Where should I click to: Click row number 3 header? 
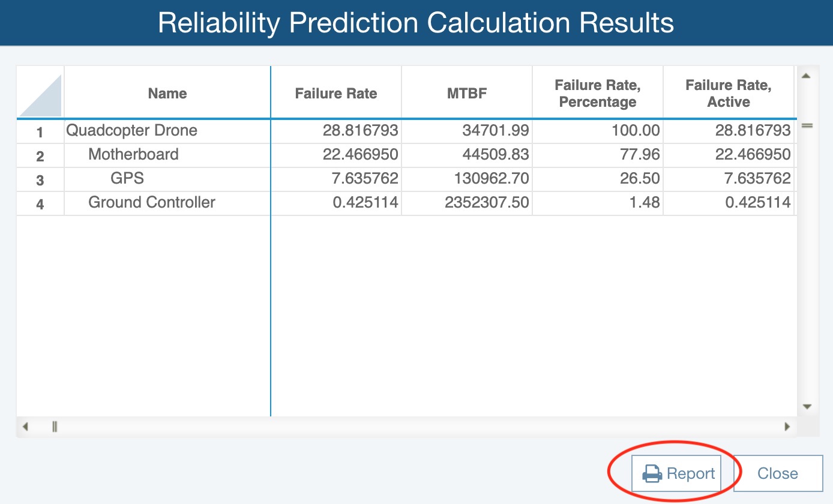[40, 179]
